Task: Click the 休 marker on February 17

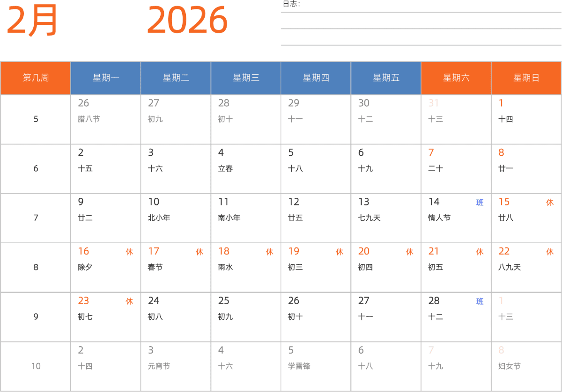Action: point(200,252)
